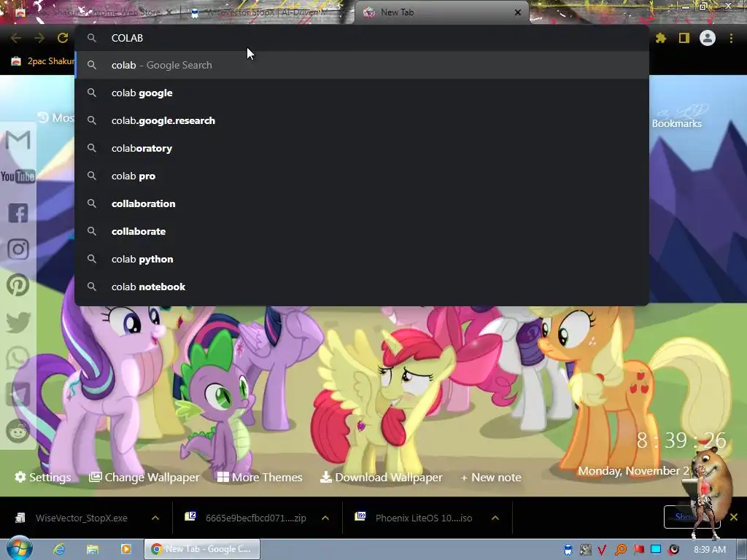Click the Chrome reload button
747x560 pixels.
(63, 38)
